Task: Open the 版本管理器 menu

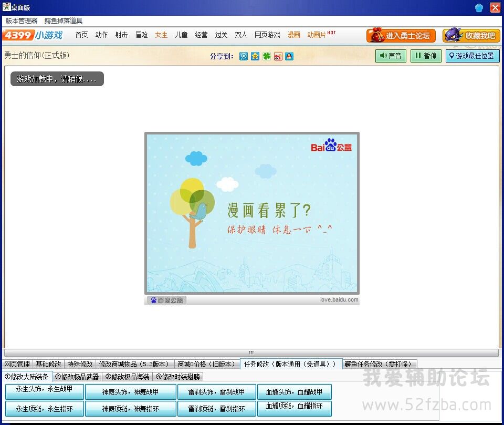Action: coord(22,21)
